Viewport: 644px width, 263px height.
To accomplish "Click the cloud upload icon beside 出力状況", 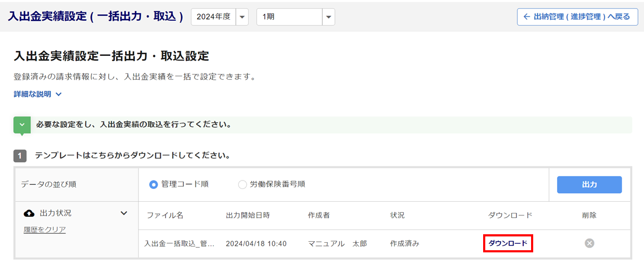I will point(29,213).
